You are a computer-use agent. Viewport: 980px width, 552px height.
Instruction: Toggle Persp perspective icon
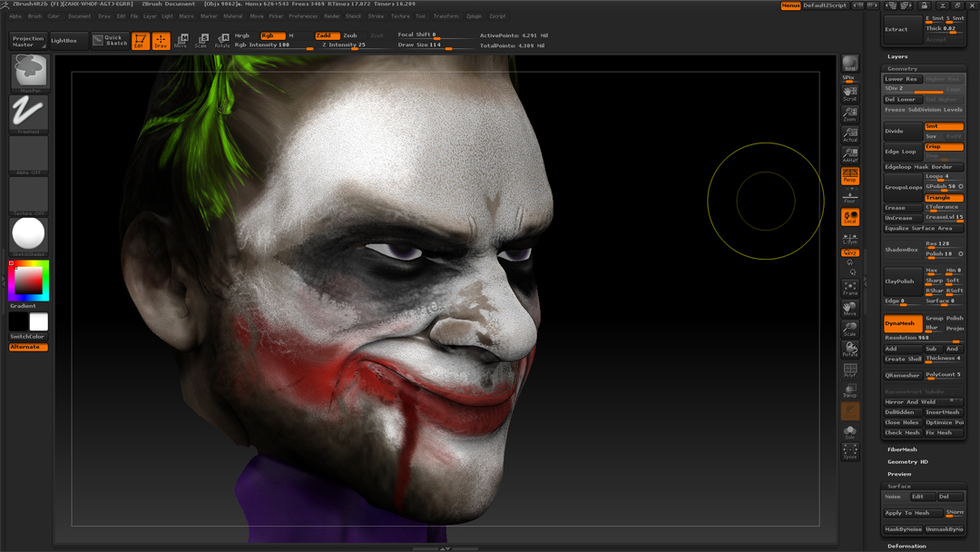click(x=850, y=175)
